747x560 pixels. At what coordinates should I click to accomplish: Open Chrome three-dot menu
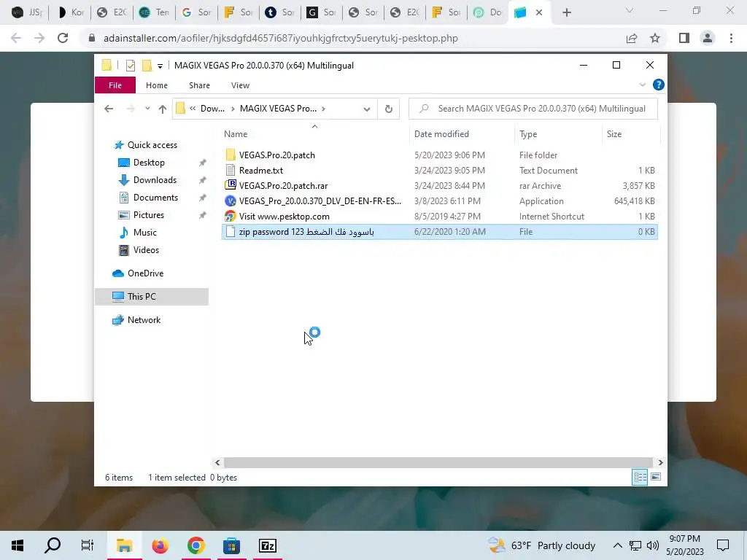731,38
